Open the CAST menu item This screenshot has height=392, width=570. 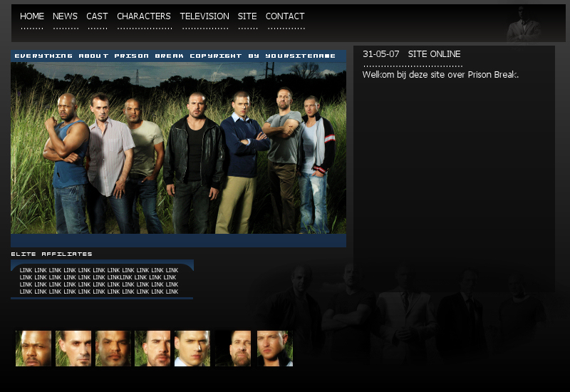[97, 16]
